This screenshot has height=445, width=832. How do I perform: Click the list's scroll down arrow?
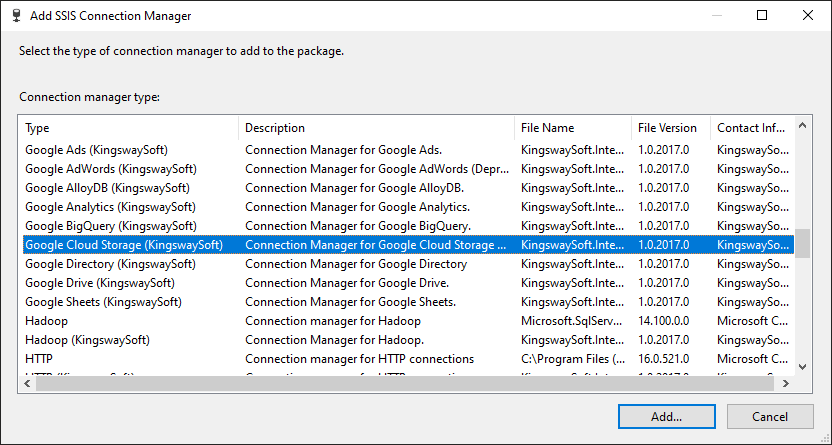click(x=802, y=367)
